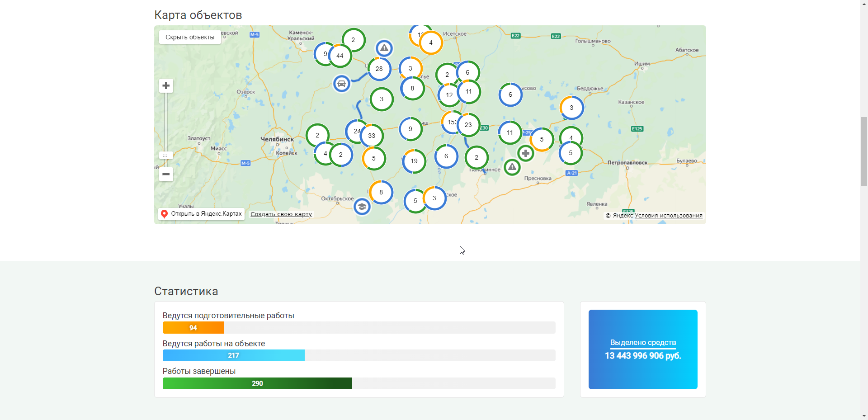Click the page vertical scrollbar thumb
Viewport: 868px width, 420px height.
864,151
